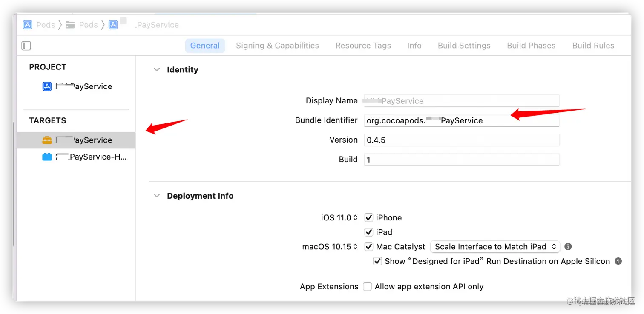Click the first Pods project icon in breadcrumb
Viewport: 644px width, 314px height.
[27, 25]
